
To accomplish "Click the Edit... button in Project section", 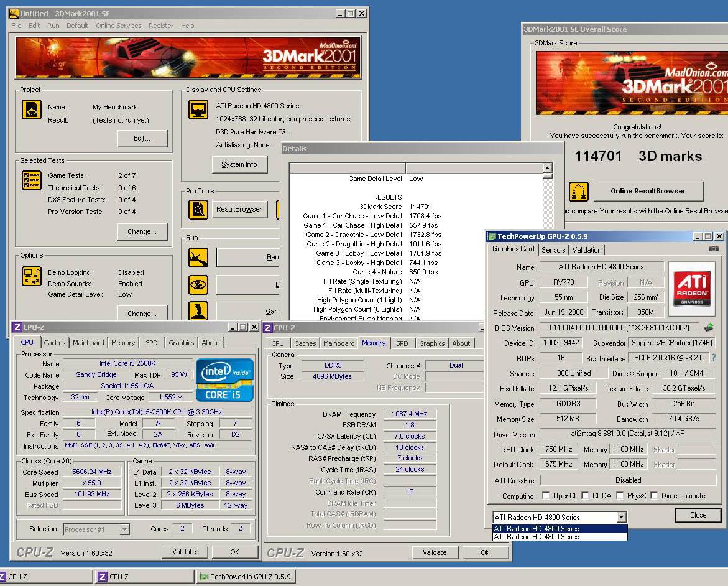I will (142, 139).
